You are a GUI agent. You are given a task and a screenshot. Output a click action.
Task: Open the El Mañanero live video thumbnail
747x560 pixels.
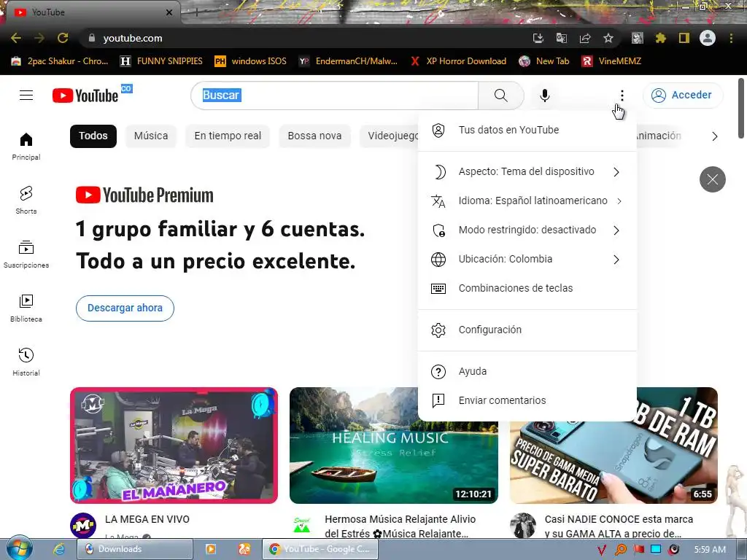point(174,446)
